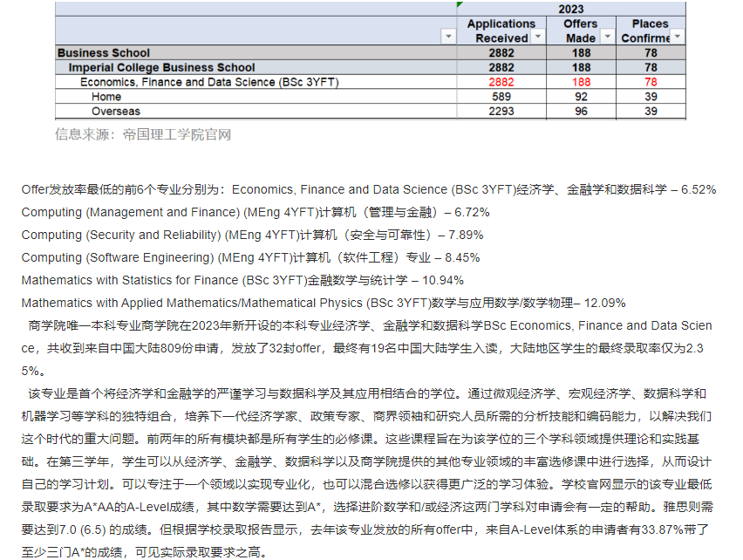Select the red 188 offers cell
The width and height of the screenshot is (743, 560).
point(581,82)
